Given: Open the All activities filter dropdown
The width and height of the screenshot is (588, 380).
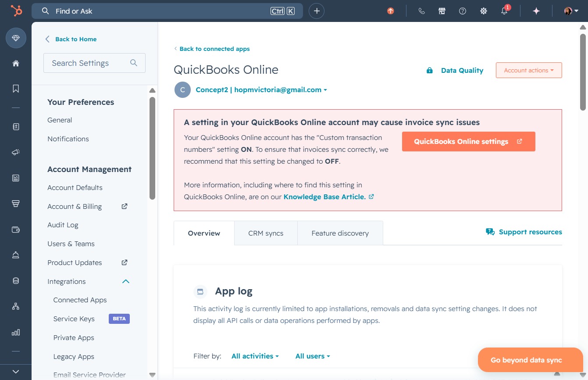Looking at the screenshot, I should 255,356.
